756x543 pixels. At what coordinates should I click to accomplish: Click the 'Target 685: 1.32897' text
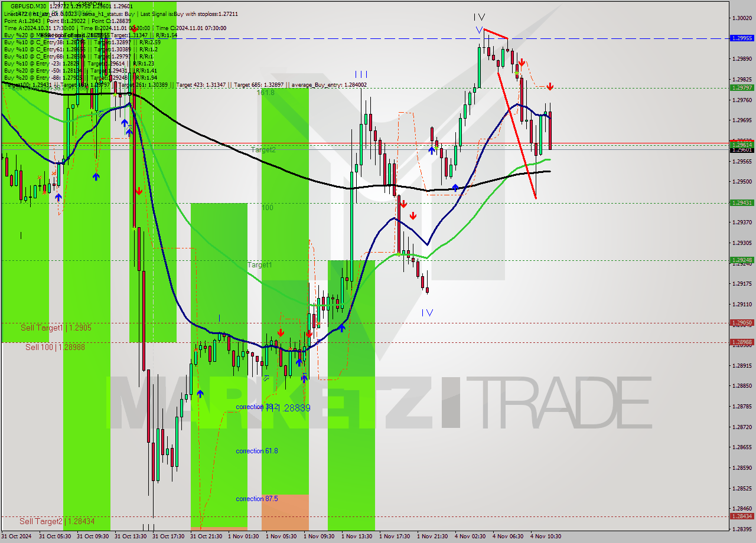coord(259,85)
